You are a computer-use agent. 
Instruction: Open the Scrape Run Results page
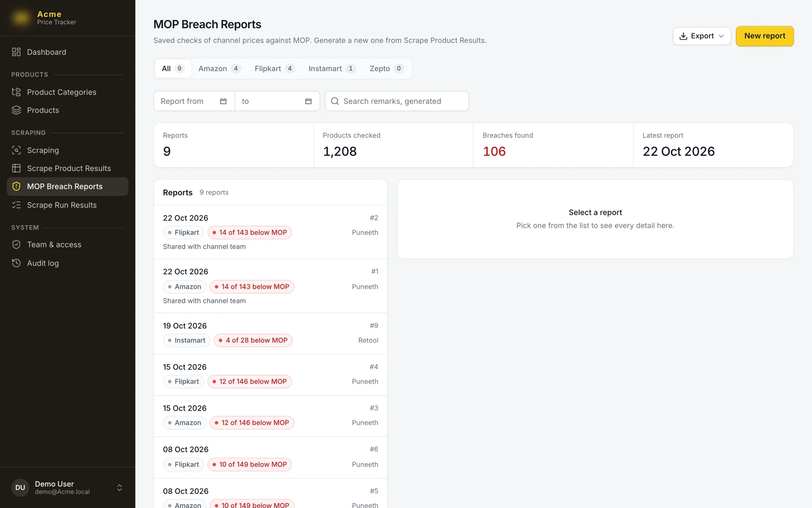(68, 205)
